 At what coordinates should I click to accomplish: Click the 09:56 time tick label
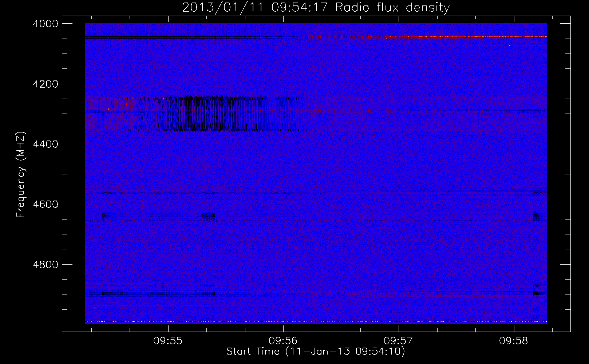(x=283, y=341)
